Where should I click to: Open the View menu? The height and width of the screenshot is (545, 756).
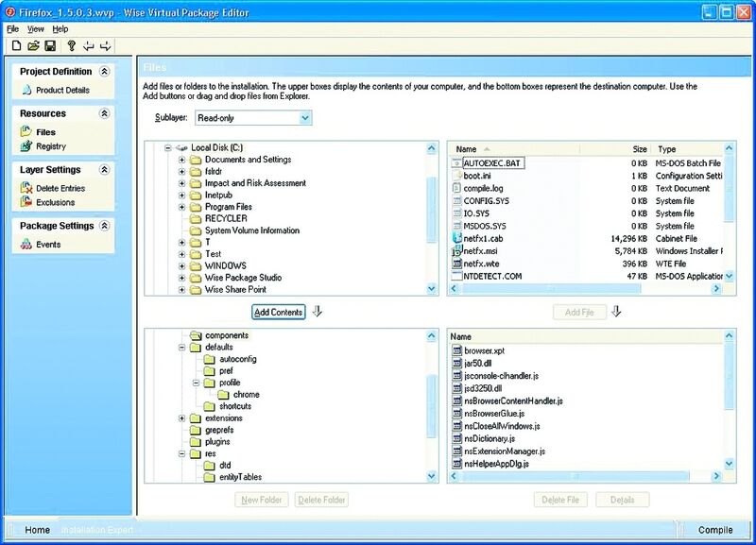click(x=35, y=29)
